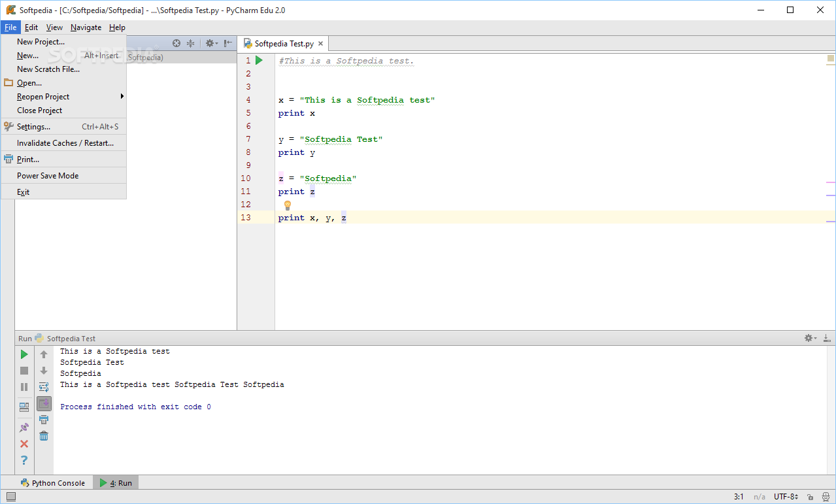The width and height of the screenshot is (836, 504).
Task: Print the Run console output
Action: [x=44, y=420]
